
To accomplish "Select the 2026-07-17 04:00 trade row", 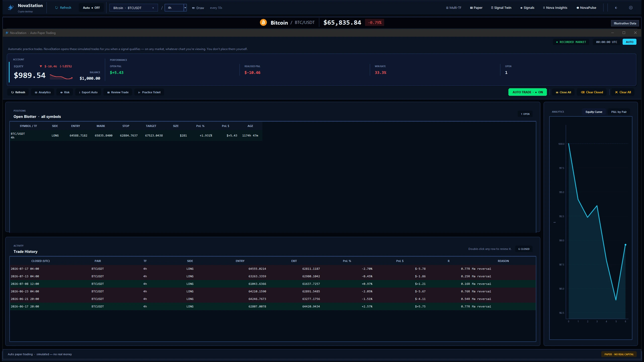I will tap(273, 269).
